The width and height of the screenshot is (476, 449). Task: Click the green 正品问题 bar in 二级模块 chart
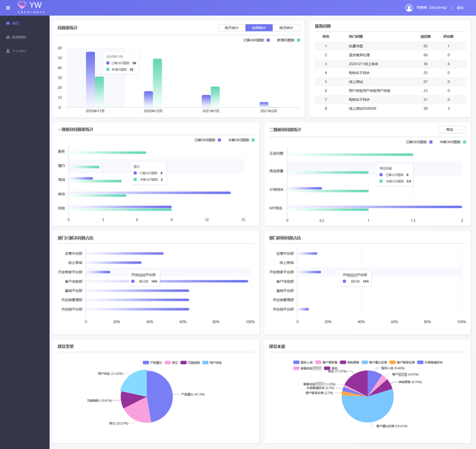pyautogui.click(x=350, y=154)
